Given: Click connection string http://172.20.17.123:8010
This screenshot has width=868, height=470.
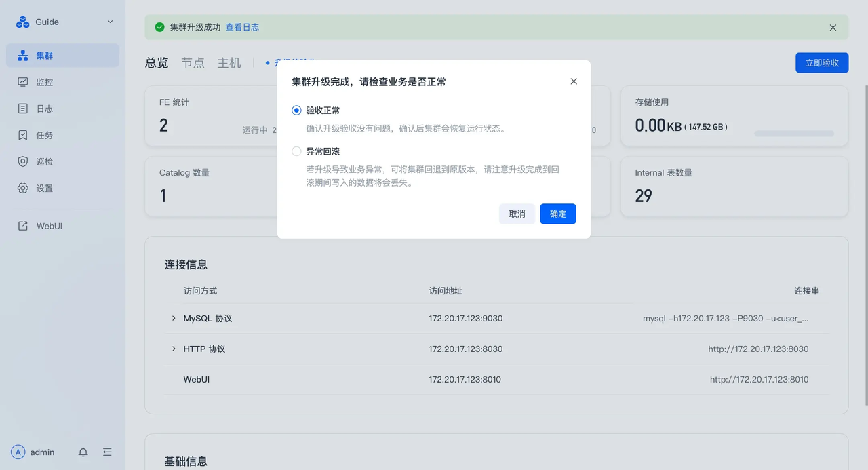Looking at the screenshot, I should click(759, 379).
